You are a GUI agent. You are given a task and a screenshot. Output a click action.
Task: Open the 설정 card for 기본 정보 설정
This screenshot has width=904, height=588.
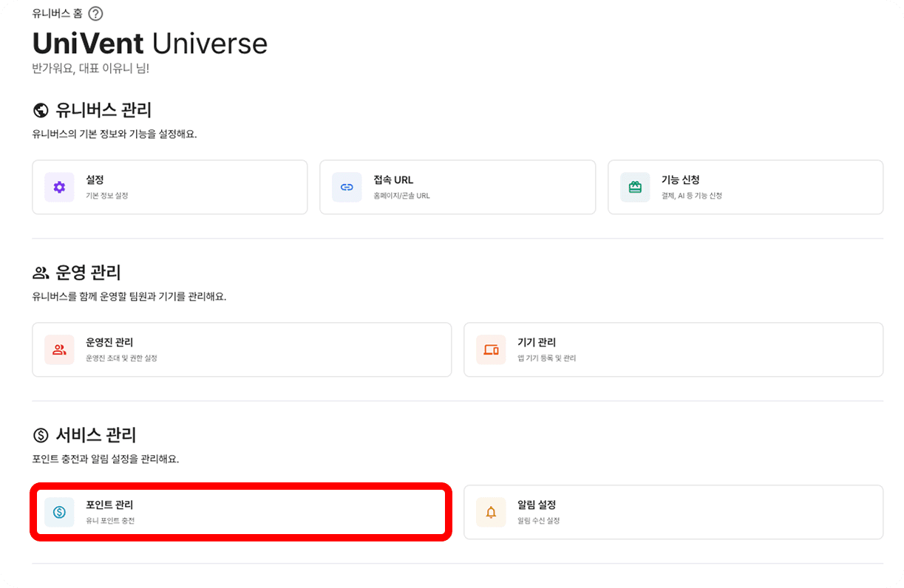(169, 187)
